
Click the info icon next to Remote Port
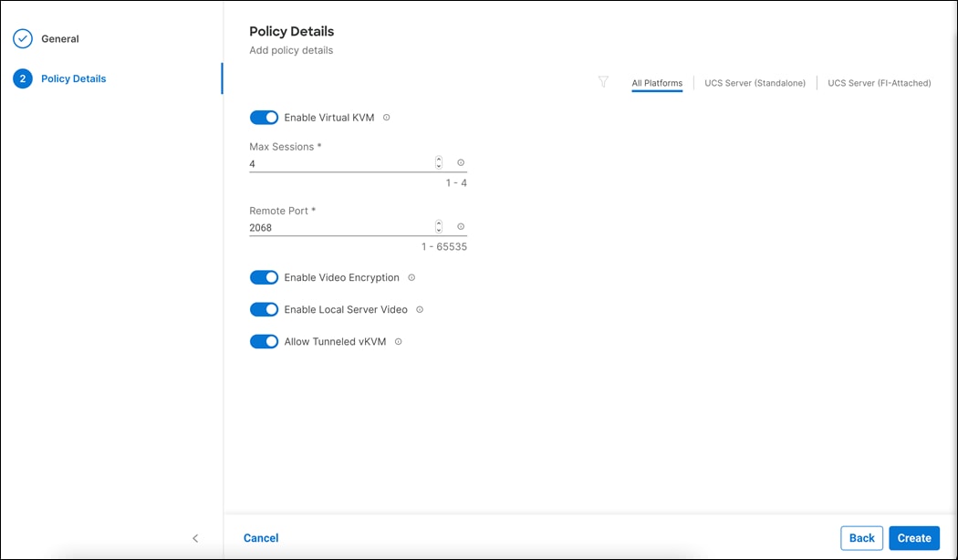[461, 225]
